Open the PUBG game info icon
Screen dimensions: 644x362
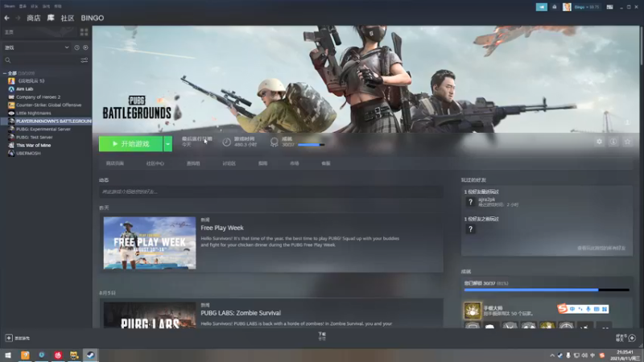tap(613, 142)
